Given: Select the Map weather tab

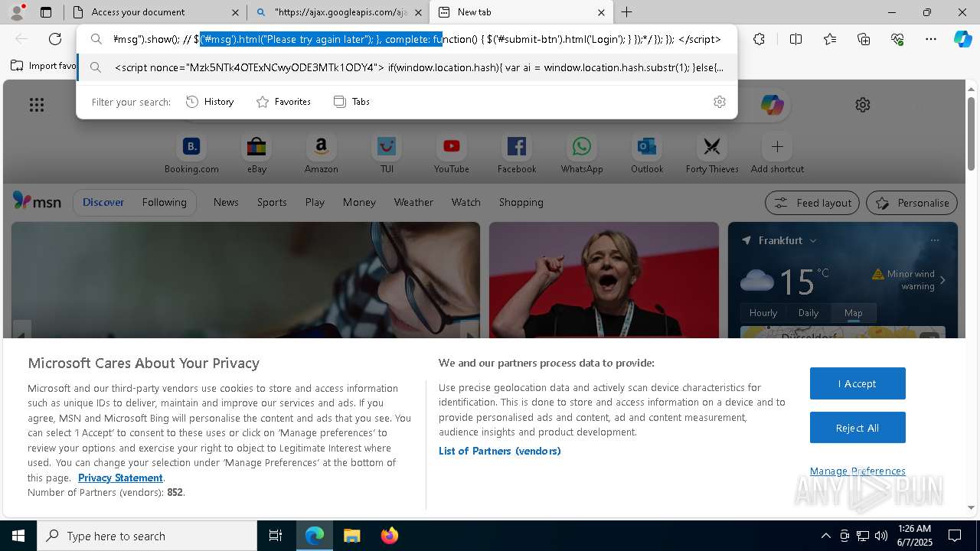Looking at the screenshot, I should tap(853, 313).
